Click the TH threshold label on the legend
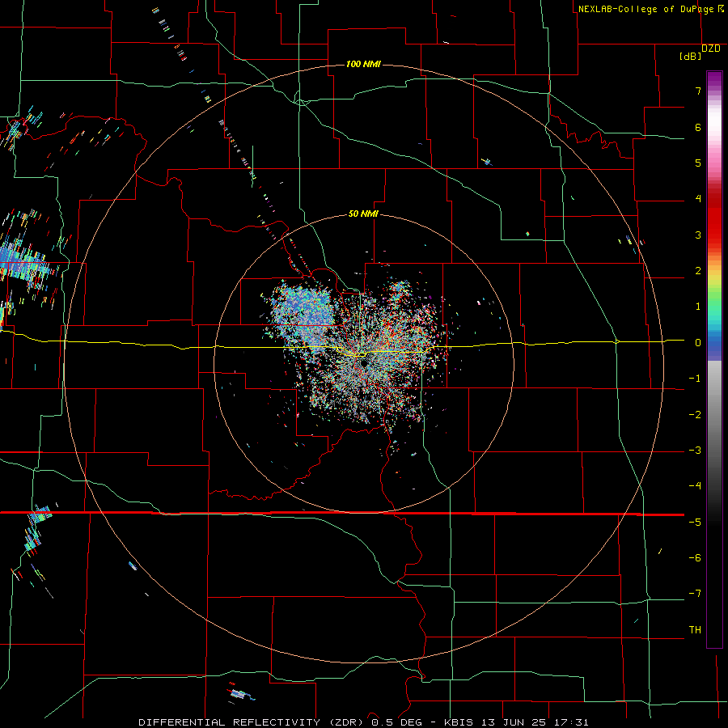Screen dimensions: 728x728 (695, 630)
